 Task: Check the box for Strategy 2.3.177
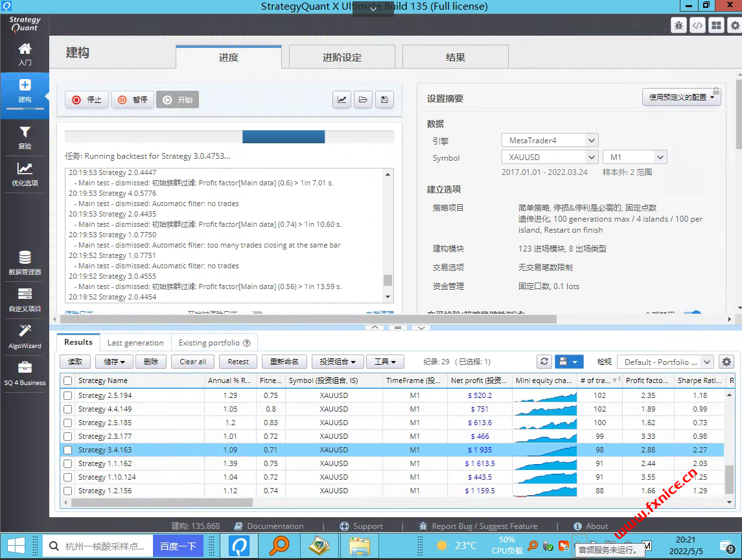(67, 436)
